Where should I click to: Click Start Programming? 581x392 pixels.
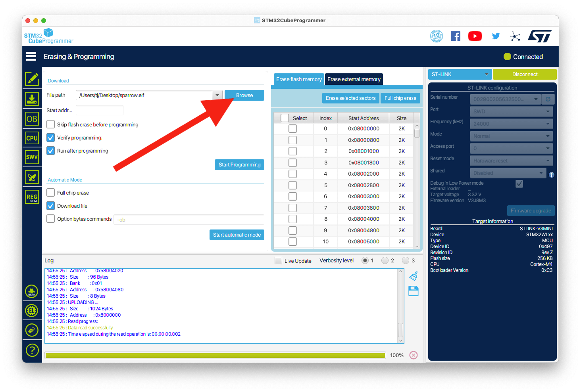tap(239, 164)
